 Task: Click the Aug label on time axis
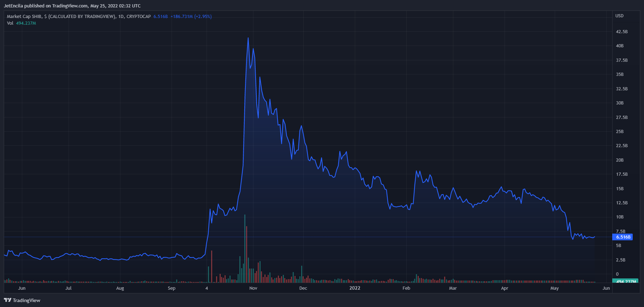120,288
